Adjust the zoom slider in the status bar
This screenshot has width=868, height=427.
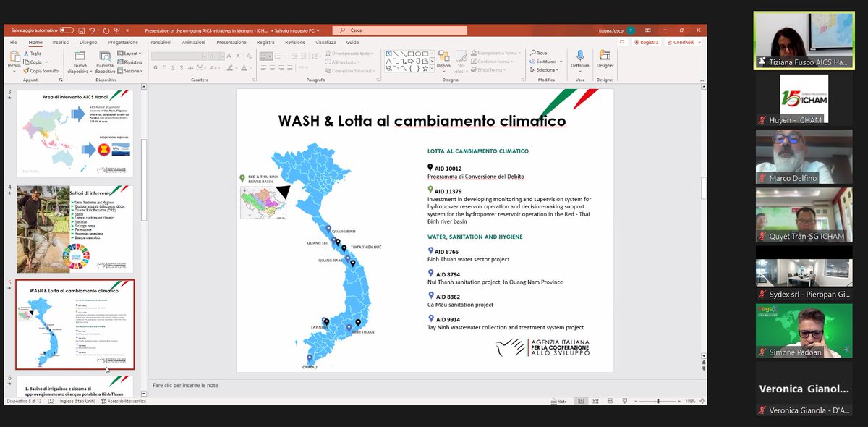(x=658, y=401)
